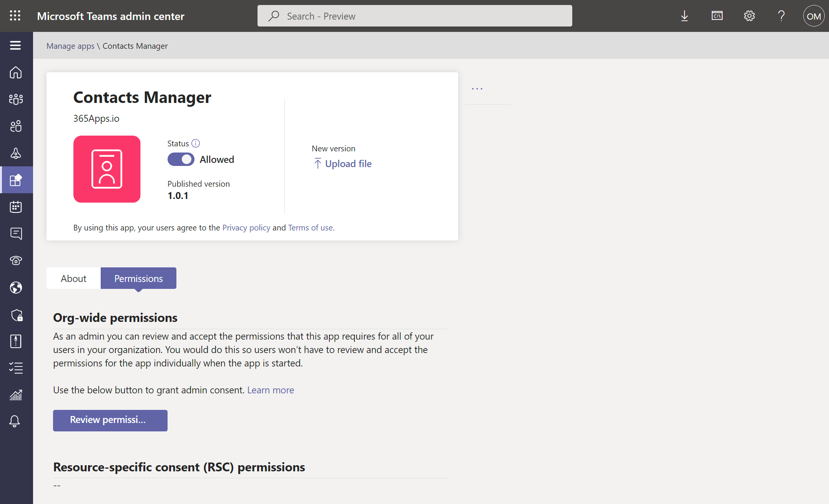Click the Contacts Manager app logo

(x=107, y=169)
